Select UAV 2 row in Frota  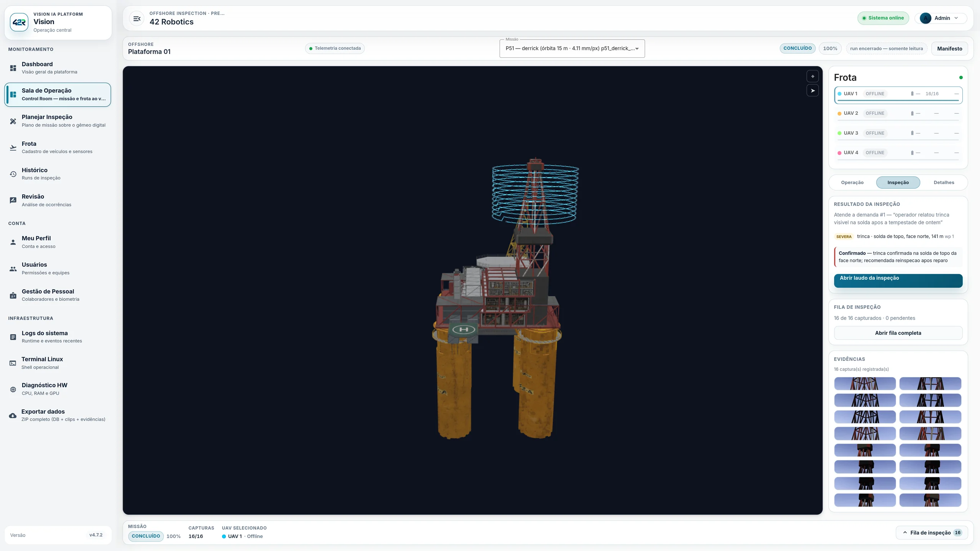(x=898, y=115)
